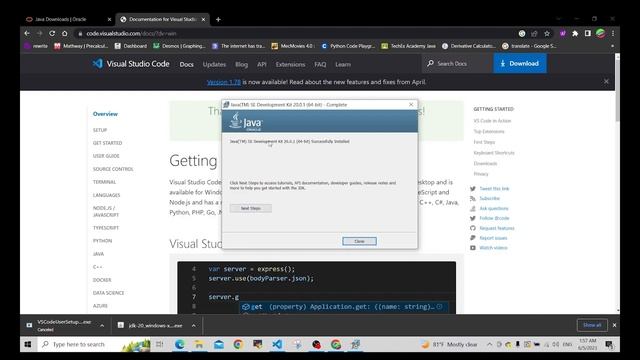The height and width of the screenshot is (360, 640).
Task: Open PYTHON section in sidebar
Action: point(102,241)
